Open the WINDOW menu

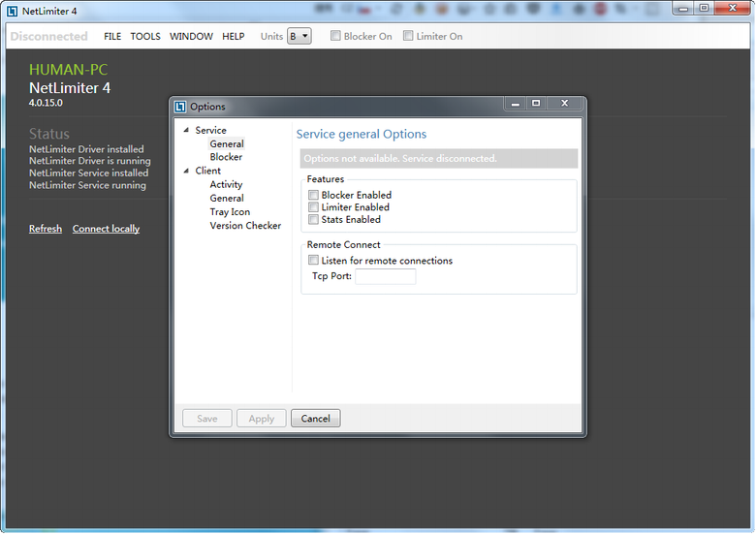click(191, 37)
